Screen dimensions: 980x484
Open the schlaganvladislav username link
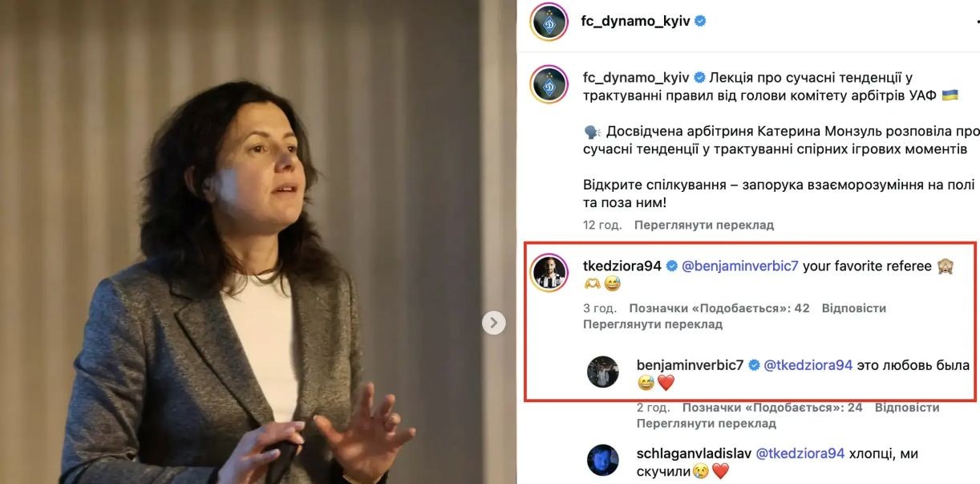click(694, 453)
